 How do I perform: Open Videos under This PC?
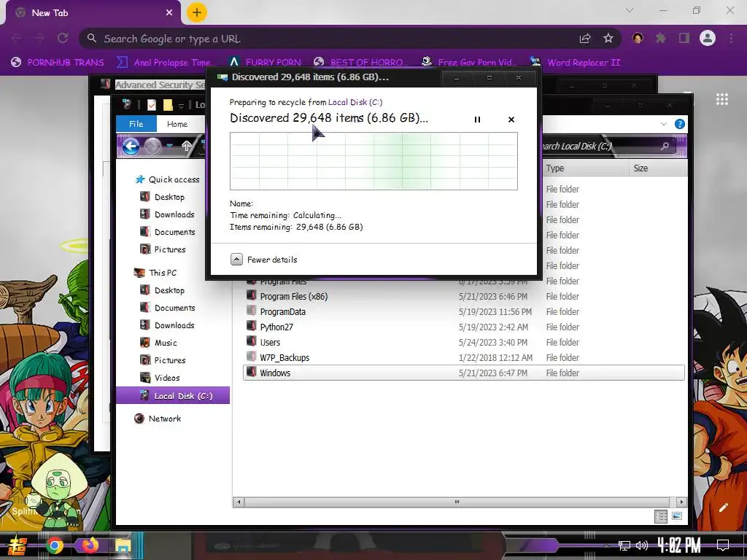pyautogui.click(x=160, y=378)
